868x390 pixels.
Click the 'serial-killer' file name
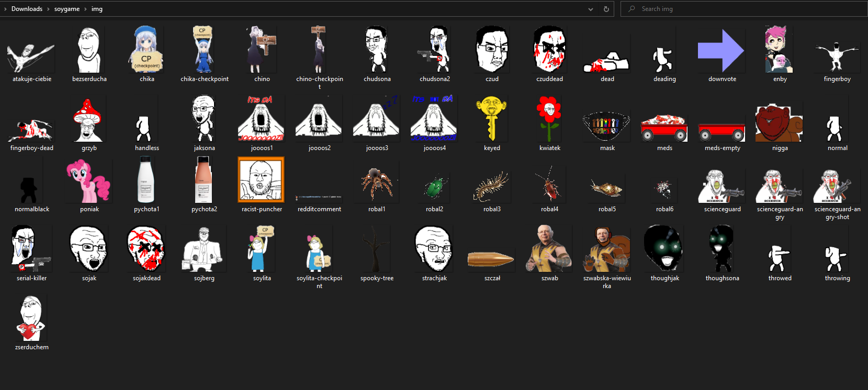[31, 278]
